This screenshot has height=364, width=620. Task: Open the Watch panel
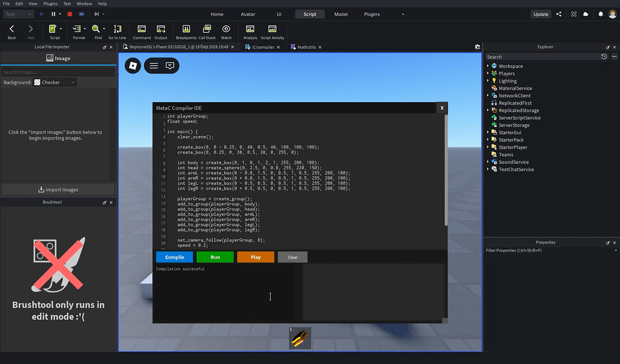tap(226, 31)
